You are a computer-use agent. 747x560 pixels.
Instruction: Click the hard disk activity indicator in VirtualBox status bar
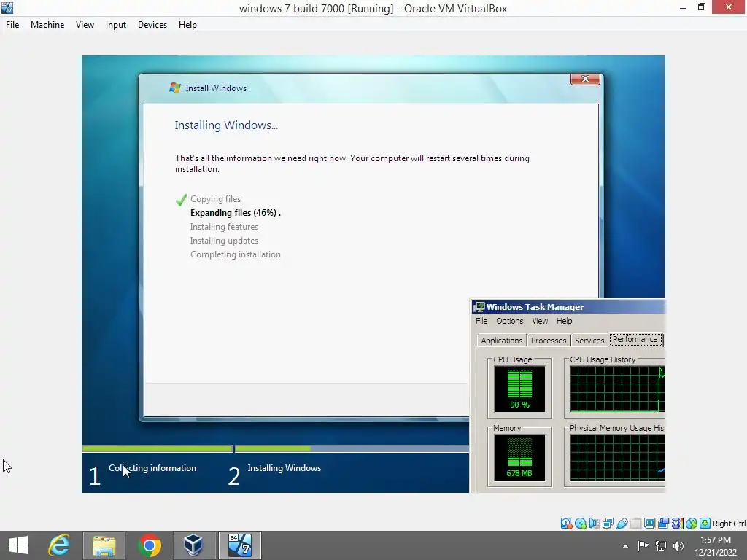(566, 524)
